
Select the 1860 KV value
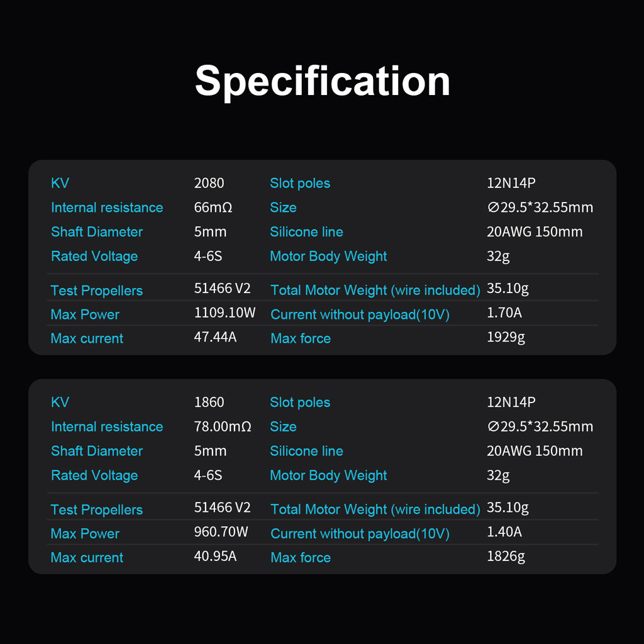point(209,402)
